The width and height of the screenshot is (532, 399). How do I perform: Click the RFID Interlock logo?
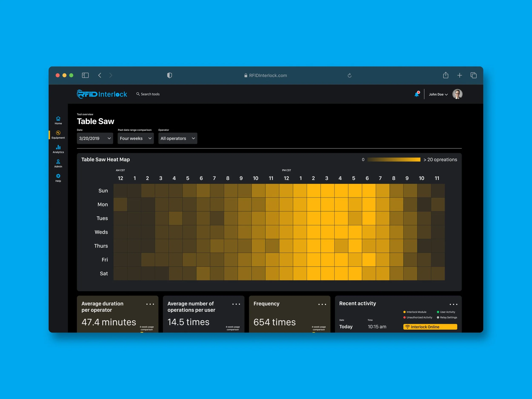102,94
